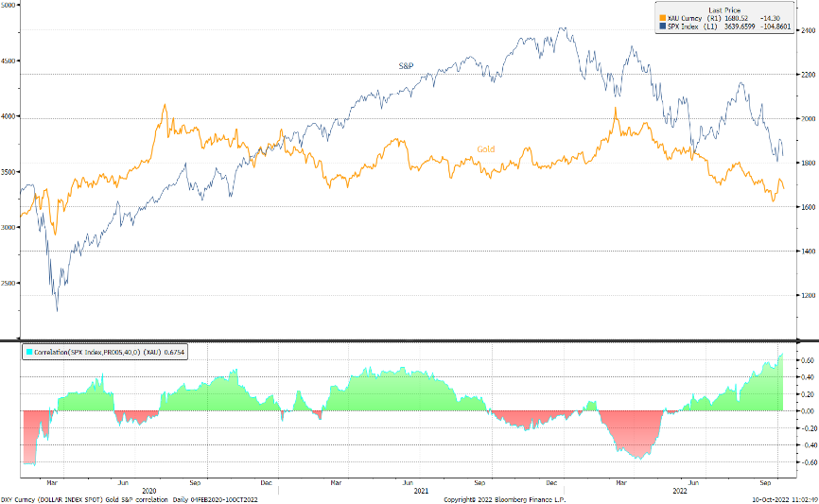The height and width of the screenshot is (504, 819).
Task: Click the S&P line annotation label
Action: coord(406,66)
